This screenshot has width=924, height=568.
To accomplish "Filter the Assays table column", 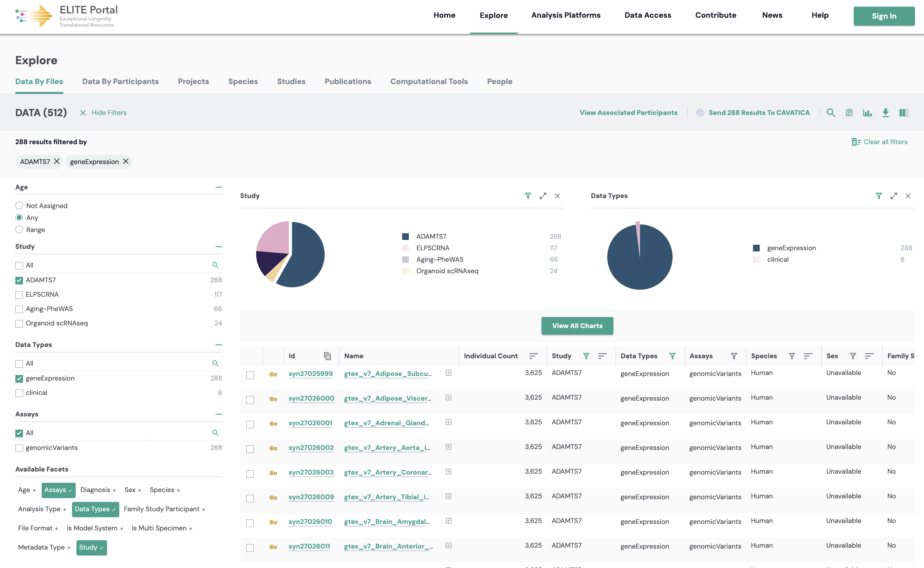I will [x=734, y=356].
